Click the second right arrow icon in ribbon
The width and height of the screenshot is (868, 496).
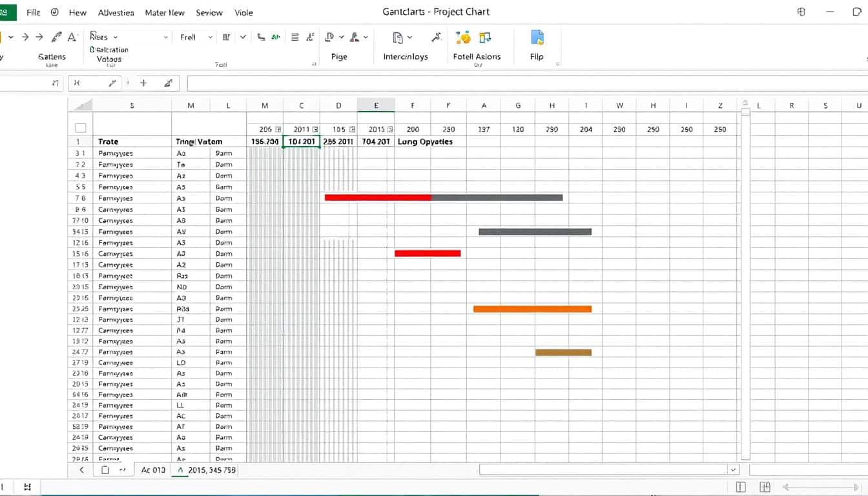pos(39,37)
